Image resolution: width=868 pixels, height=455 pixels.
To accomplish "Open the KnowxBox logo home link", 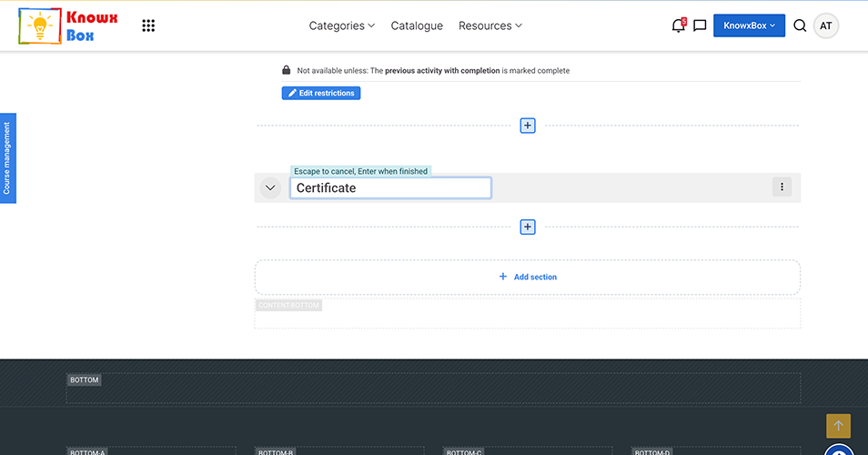I will point(68,26).
